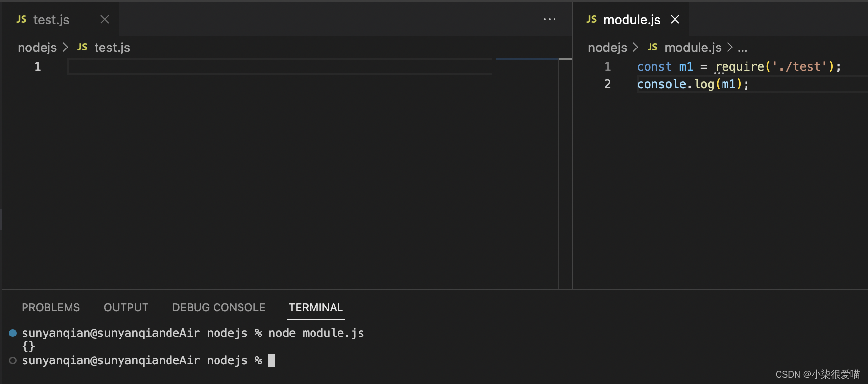Click the require call in module.js

[740, 67]
